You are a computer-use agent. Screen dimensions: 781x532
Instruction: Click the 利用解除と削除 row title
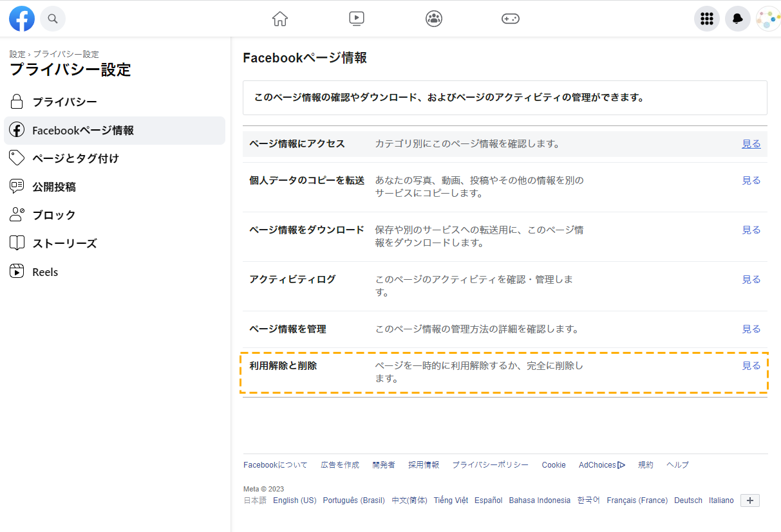(x=283, y=365)
